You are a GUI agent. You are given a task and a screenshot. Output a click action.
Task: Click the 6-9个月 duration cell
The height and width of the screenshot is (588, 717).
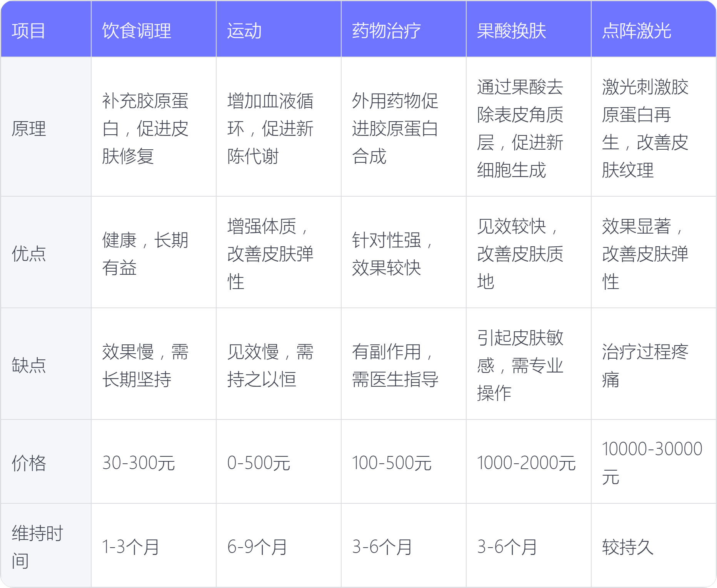257,547
